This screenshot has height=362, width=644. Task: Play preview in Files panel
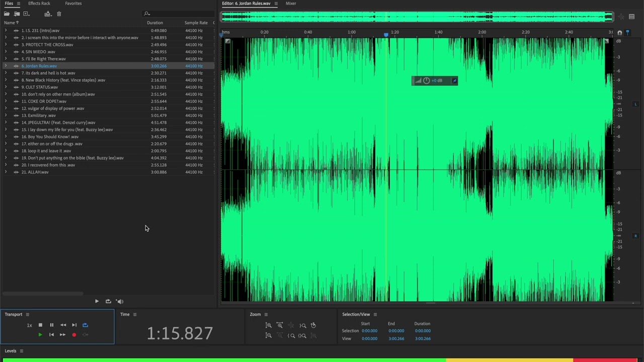(97, 301)
